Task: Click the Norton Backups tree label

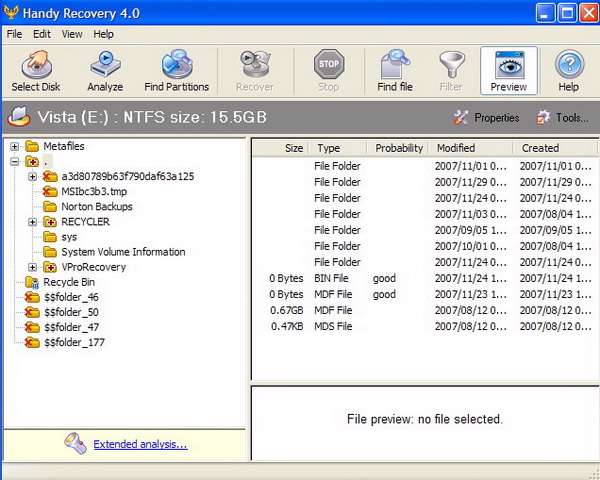Action: pos(97,207)
